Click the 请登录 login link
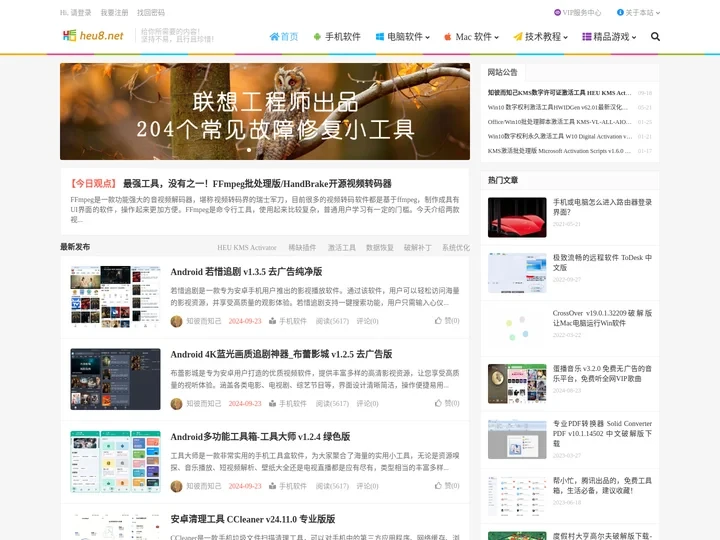 81,12
